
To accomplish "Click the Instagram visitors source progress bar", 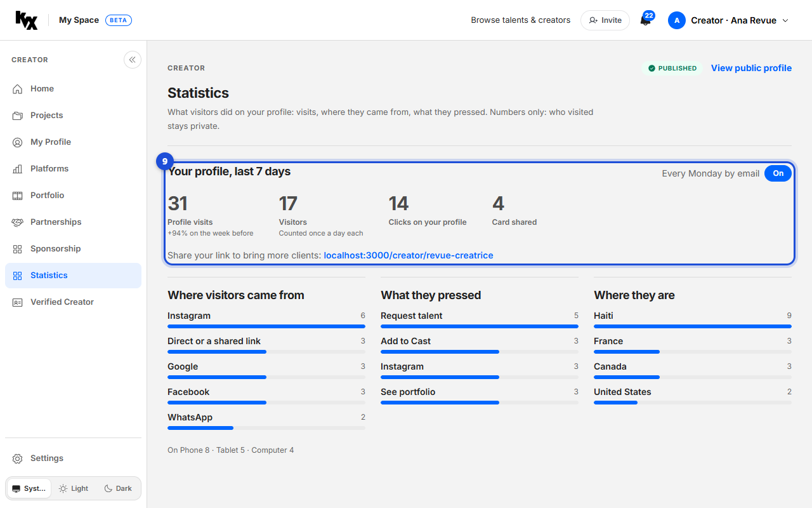I will pyautogui.click(x=266, y=326).
